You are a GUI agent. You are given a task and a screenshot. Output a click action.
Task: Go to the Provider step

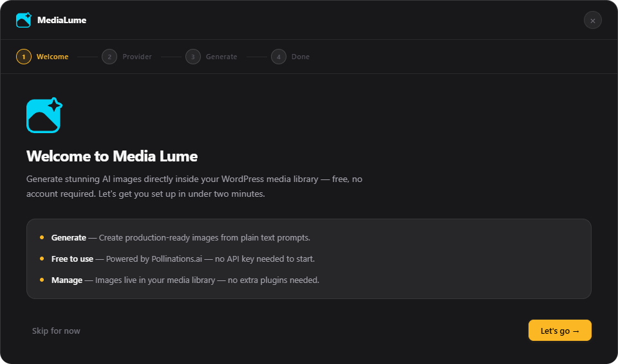[136, 57]
